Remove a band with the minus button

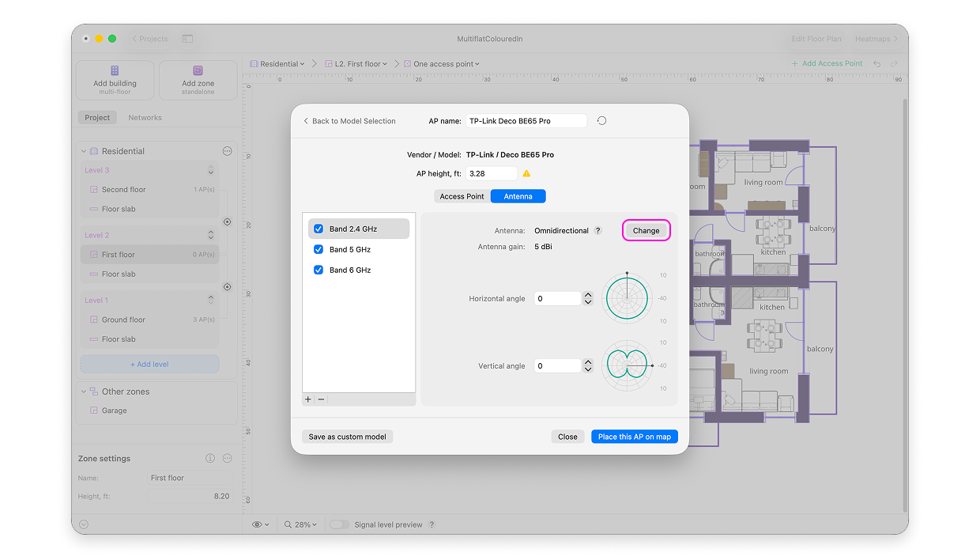(x=322, y=399)
